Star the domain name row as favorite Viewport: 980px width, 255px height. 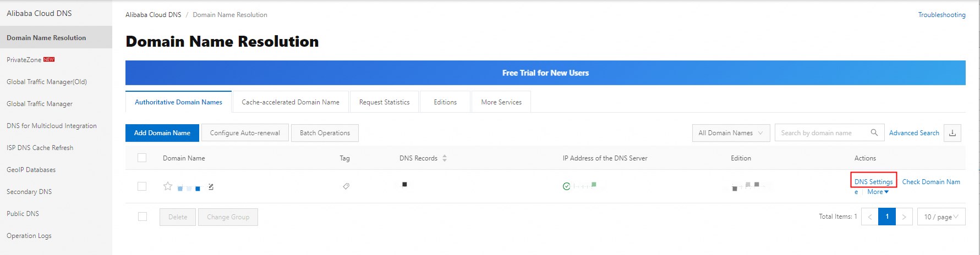point(168,186)
